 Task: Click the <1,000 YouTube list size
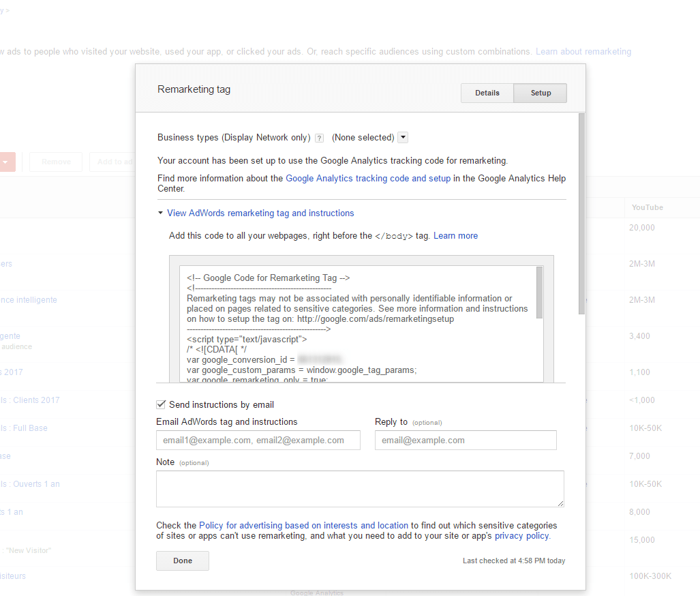pyautogui.click(x=641, y=400)
